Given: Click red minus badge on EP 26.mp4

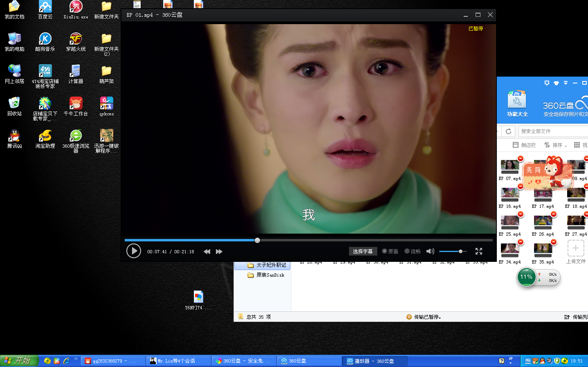Looking at the screenshot, I should (x=553, y=214).
